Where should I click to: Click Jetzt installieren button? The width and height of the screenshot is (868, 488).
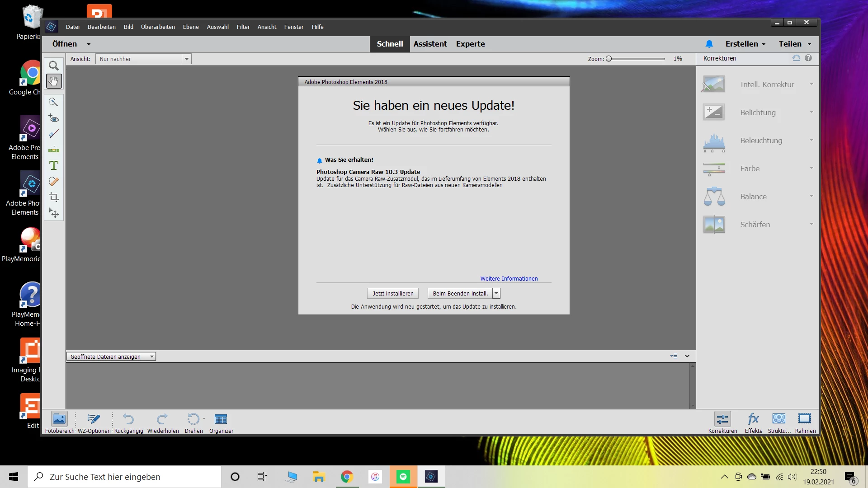pos(393,293)
